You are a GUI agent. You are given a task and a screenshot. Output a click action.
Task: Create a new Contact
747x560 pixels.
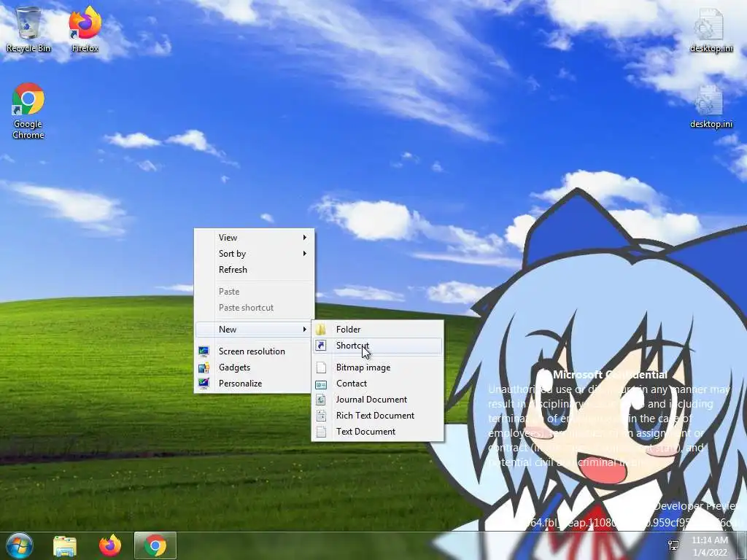(x=378, y=384)
